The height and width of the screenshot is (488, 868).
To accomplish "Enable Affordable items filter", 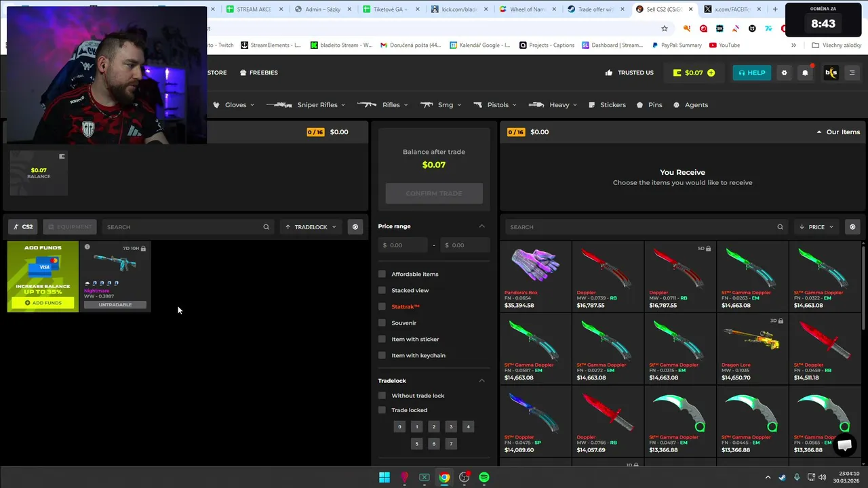I will click(x=382, y=274).
